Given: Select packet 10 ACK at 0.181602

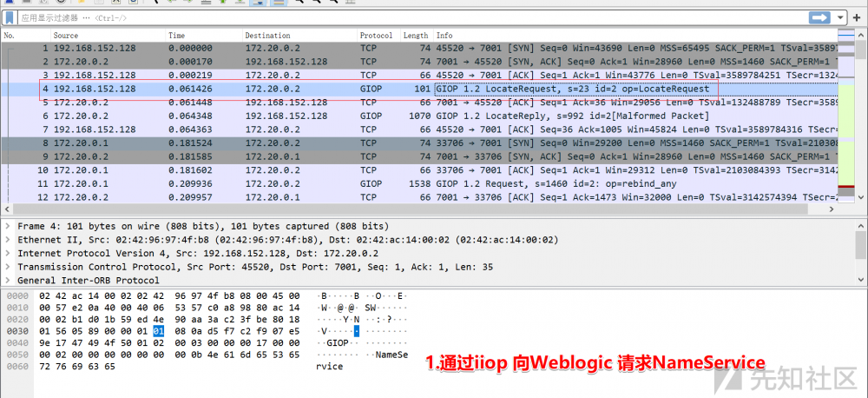Looking at the screenshot, I should point(419,169).
